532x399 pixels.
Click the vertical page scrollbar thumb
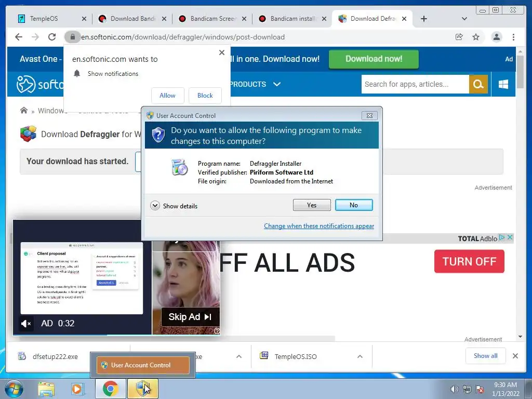[x=521, y=72]
